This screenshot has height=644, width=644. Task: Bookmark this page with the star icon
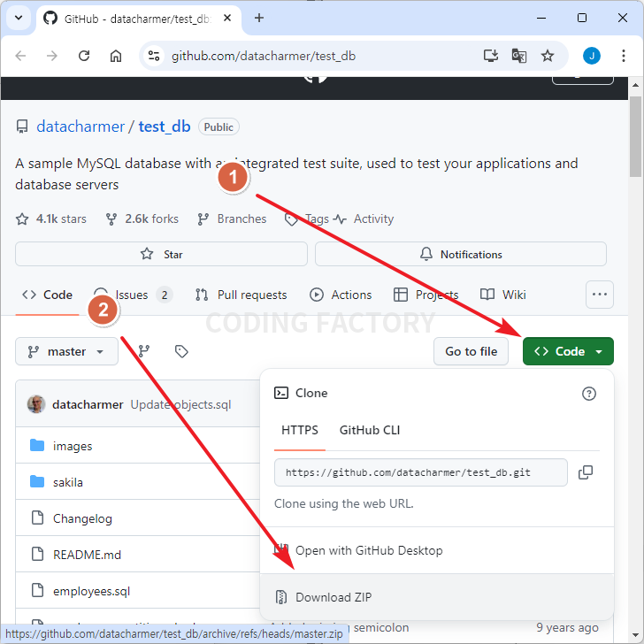(547, 56)
